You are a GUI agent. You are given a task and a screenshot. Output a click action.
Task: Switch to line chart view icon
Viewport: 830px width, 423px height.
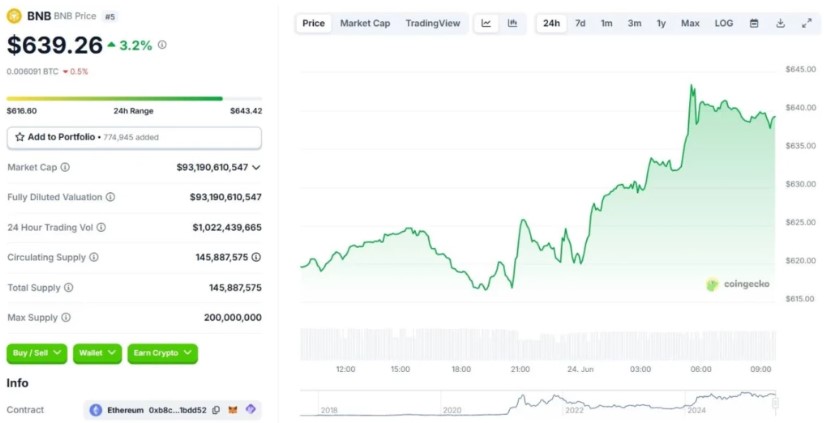click(486, 23)
